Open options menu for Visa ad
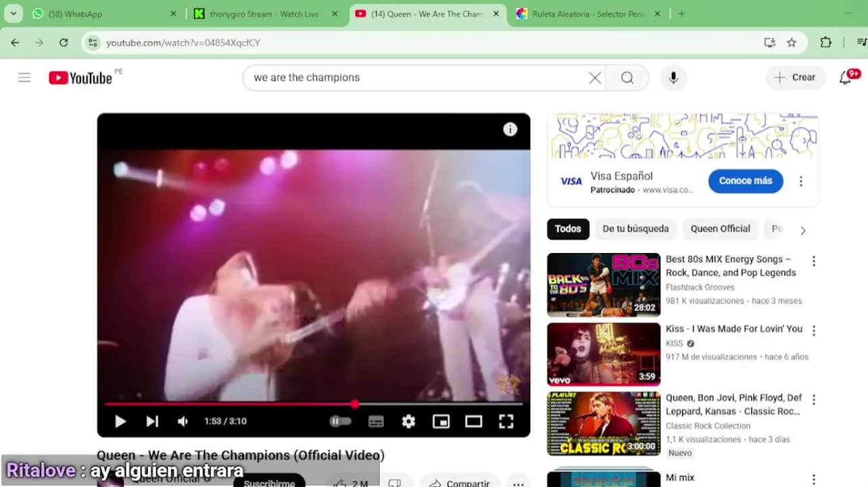 801,181
